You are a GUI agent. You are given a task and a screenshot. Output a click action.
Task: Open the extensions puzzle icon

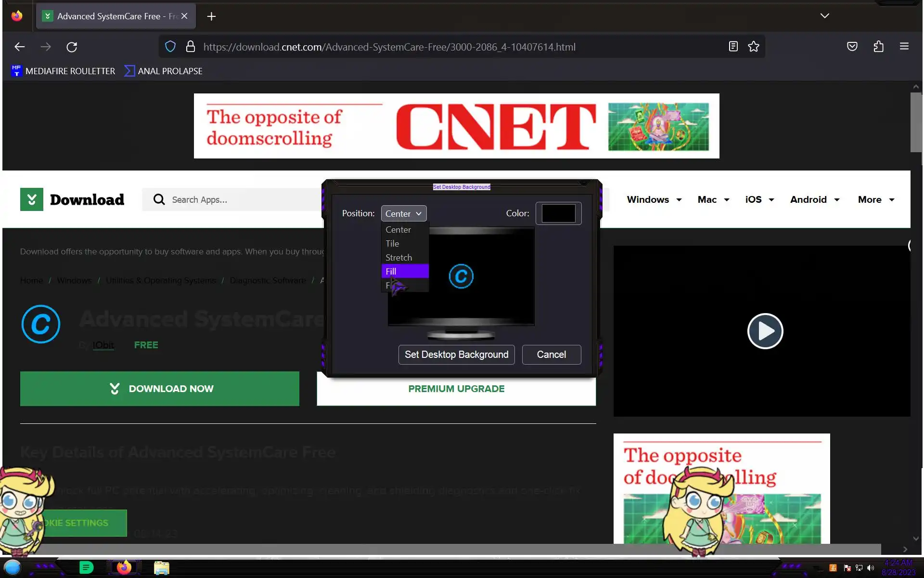[878, 47]
